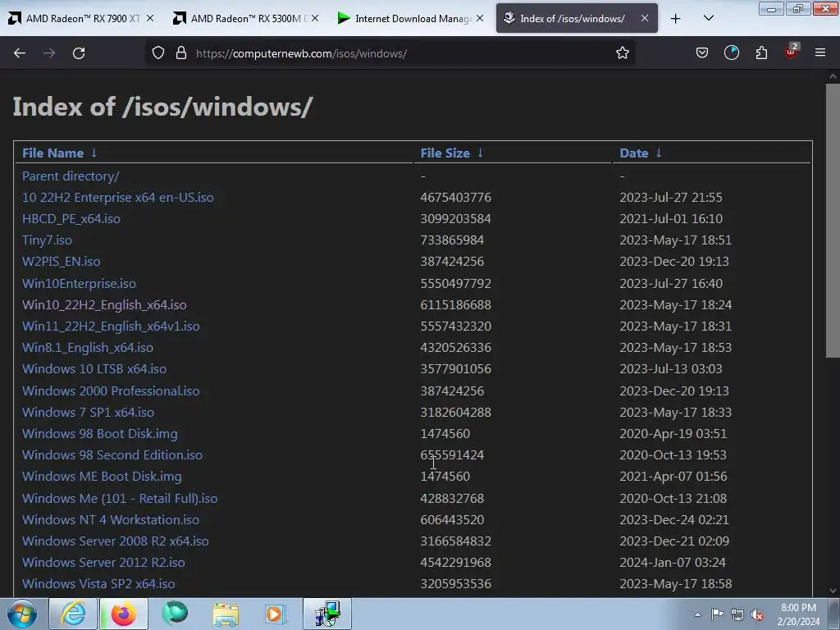Open the 8:00 PM taskbar clock
The height and width of the screenshot is (630, 840).
pos(798,614)
